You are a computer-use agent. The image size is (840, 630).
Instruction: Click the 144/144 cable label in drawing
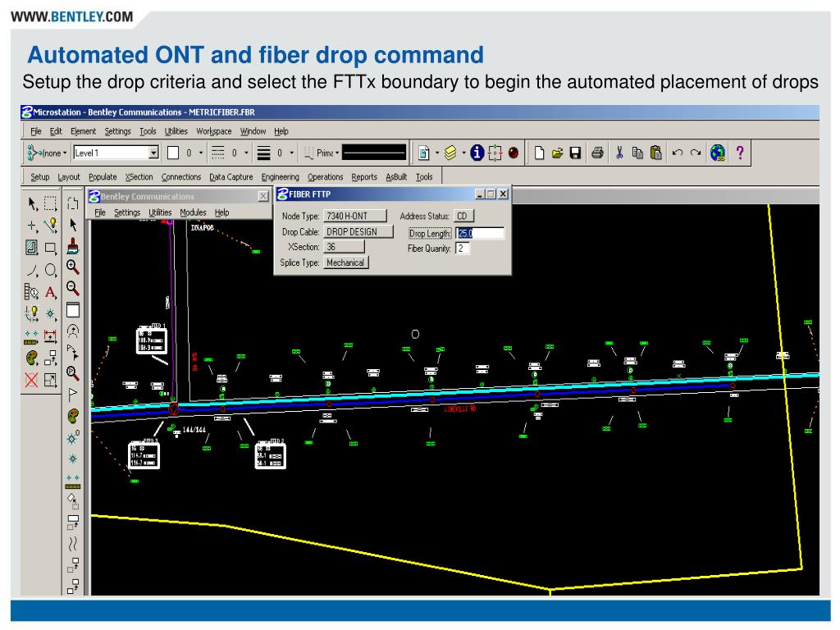(x=194, y=430)
